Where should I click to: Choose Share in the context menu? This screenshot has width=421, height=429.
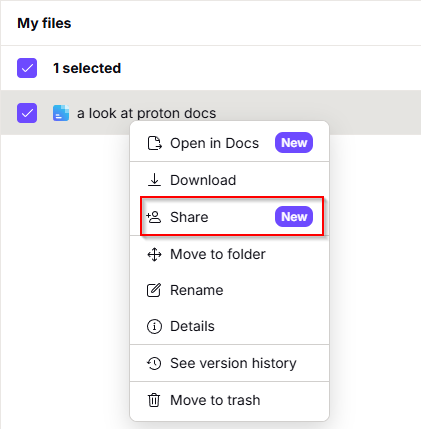point(229,217)
